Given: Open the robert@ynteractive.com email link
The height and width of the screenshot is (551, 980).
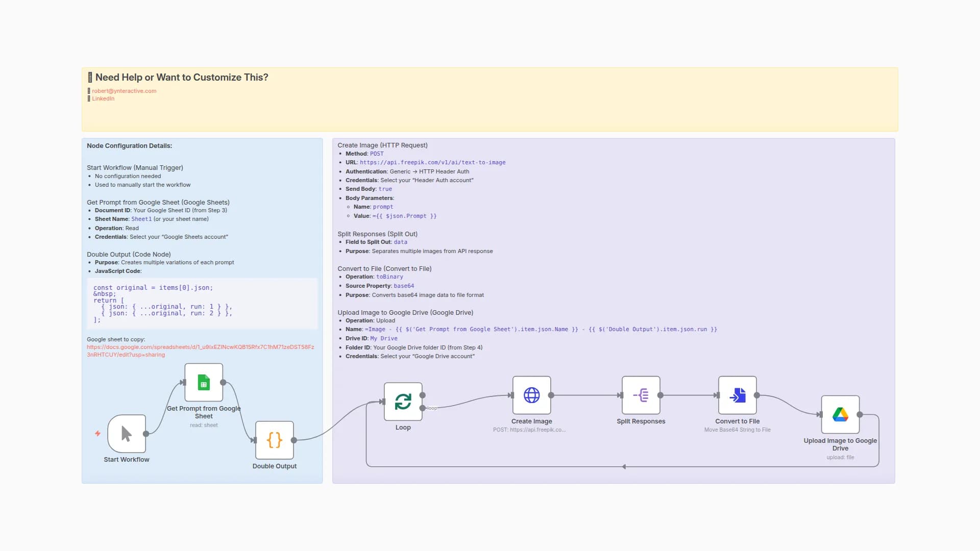Looking at the screenshot, I should (124, 90).
